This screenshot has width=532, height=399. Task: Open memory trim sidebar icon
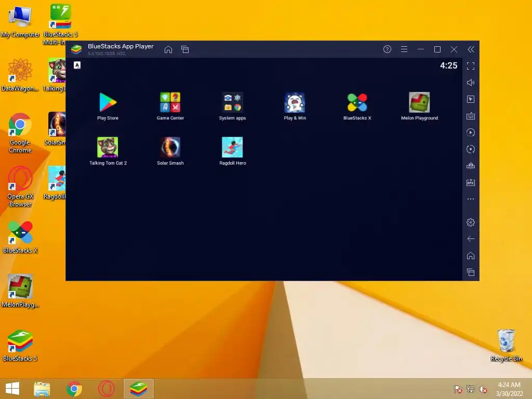pos(471,166)
